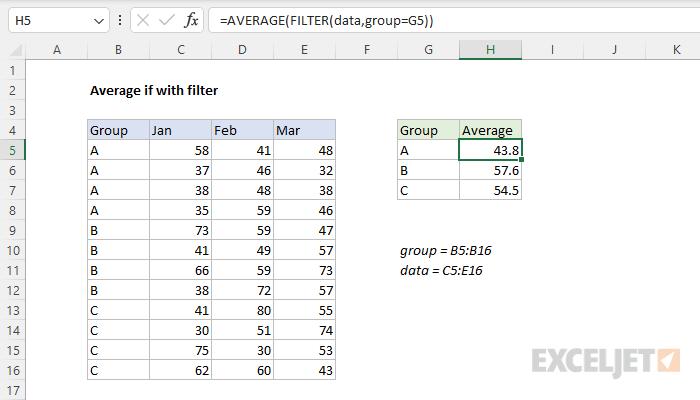Select Mar value 48 in row 5
Image resolution: width=700 pixels, height=400 pixels.
tap(304, 150)
